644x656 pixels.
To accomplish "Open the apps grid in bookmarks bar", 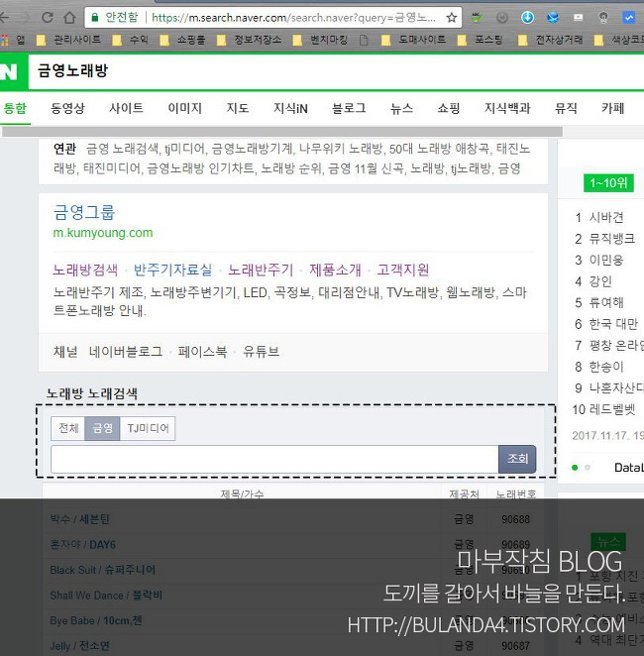I will click(x=5, y=41).
